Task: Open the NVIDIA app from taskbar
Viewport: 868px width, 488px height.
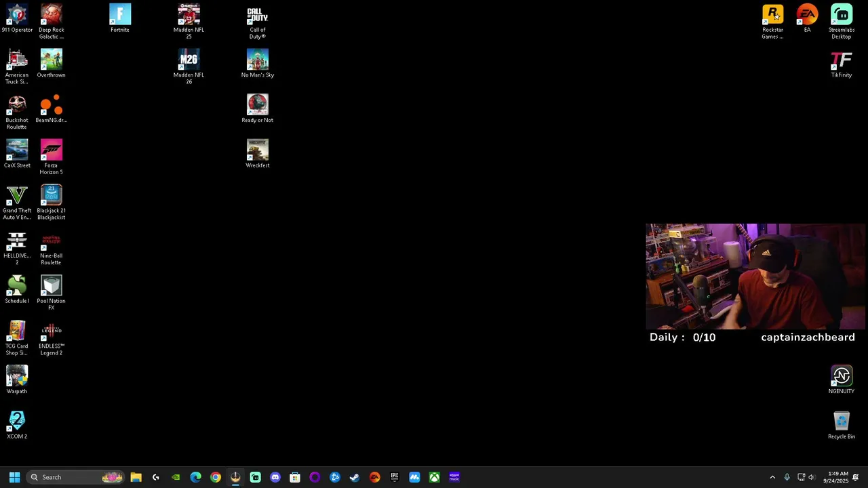Action: click(176, 477)
